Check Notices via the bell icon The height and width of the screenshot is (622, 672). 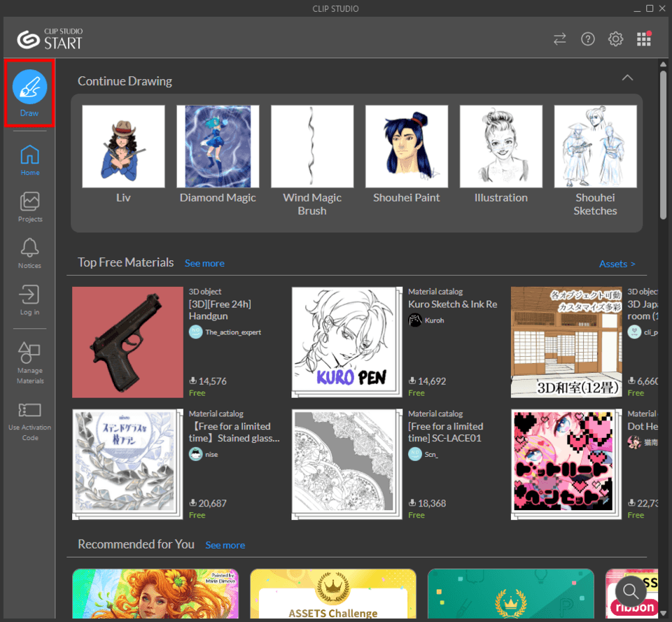click(x=29, y=252)
